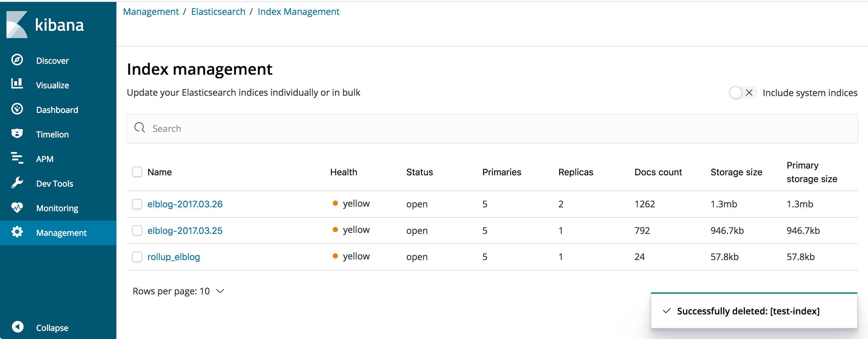Click the Dev Tools wrench icon
Screen dimensions: 868x339
17,183
